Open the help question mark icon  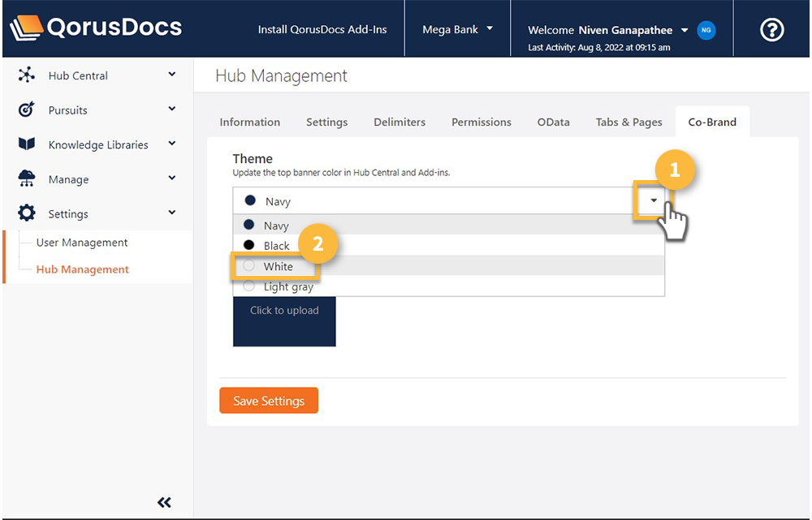[771, 29]
